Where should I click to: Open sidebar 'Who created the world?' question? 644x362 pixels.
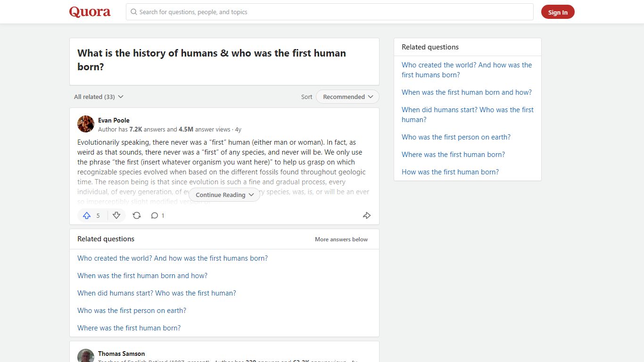[467, 70]
